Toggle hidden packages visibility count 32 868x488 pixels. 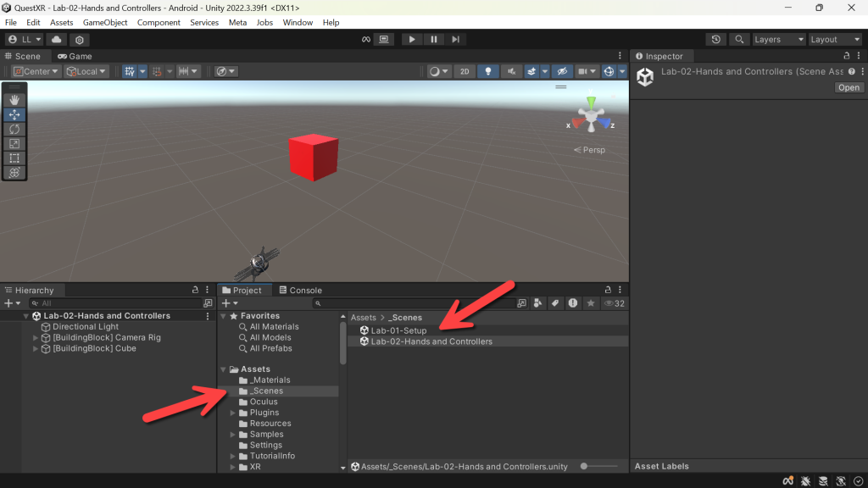[x=615, y=303]
